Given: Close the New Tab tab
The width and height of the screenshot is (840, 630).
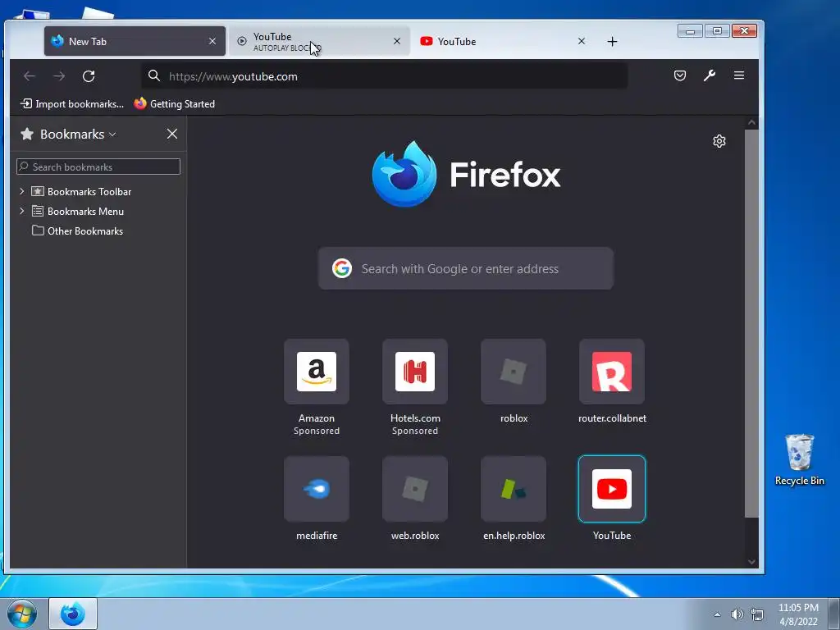Looking at the screenshot, I should click(212, 41).
